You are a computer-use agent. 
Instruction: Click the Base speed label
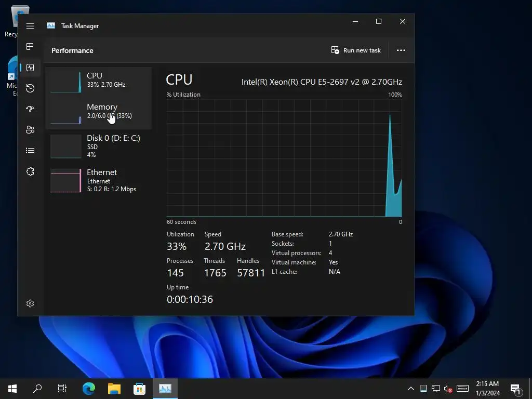287,234
